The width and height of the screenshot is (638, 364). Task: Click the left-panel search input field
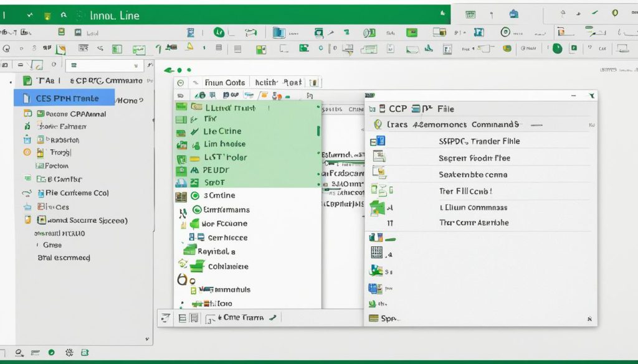(x=105, y=65)
